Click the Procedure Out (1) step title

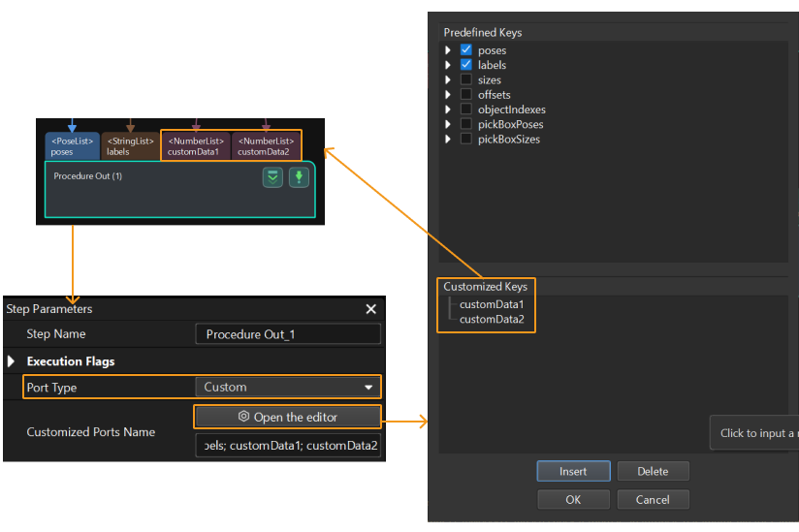[87, 176]
